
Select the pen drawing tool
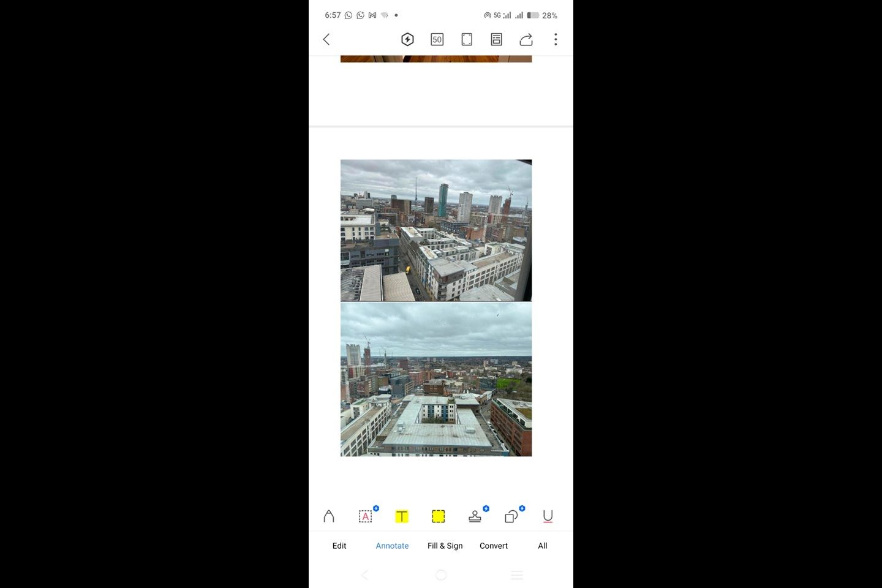[329, 516]
